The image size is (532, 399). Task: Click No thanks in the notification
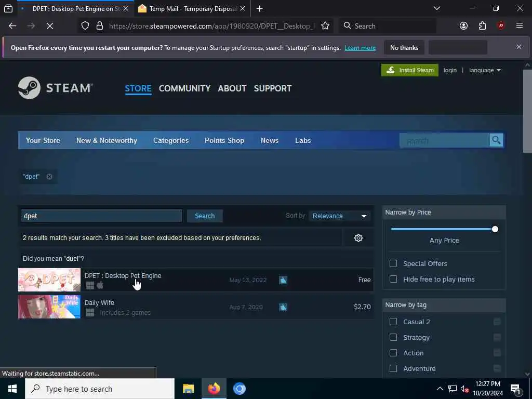[404, 47]
